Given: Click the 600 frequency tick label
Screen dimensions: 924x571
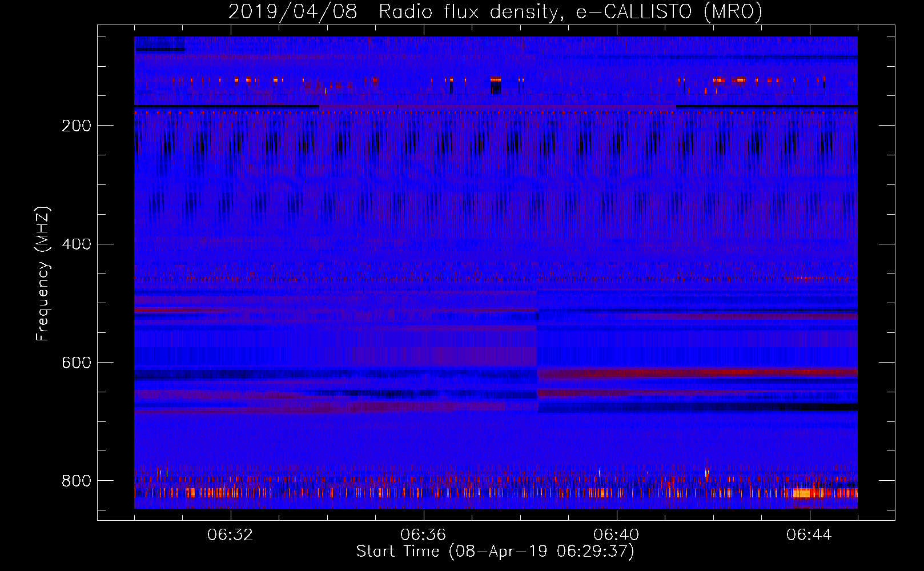Looking at the screenshot, I should pyautogui.click(x=77, y=363).
